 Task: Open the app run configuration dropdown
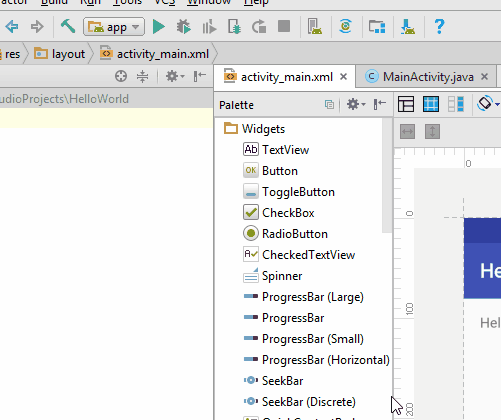114,27
